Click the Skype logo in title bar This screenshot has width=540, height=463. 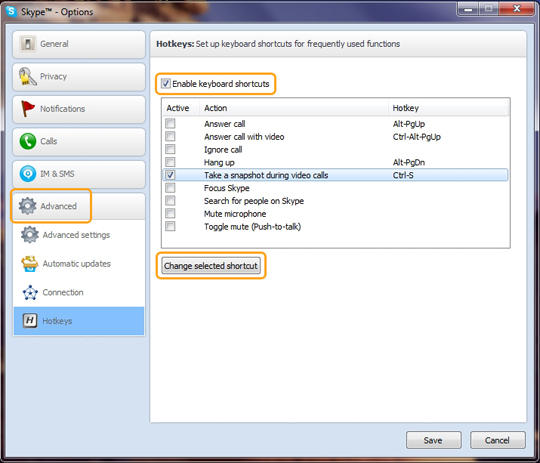[11, 11]
